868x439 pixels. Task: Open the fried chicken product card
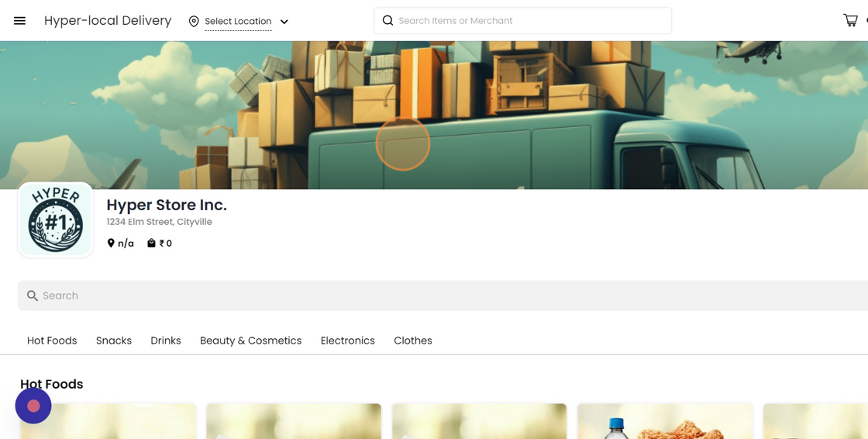pos(664,423)
